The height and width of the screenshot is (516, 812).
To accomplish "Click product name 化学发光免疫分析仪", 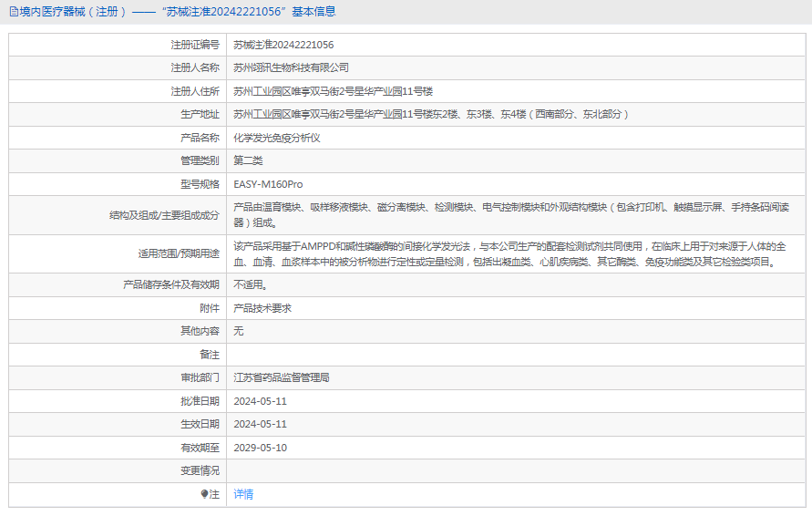I will [277, 138].
